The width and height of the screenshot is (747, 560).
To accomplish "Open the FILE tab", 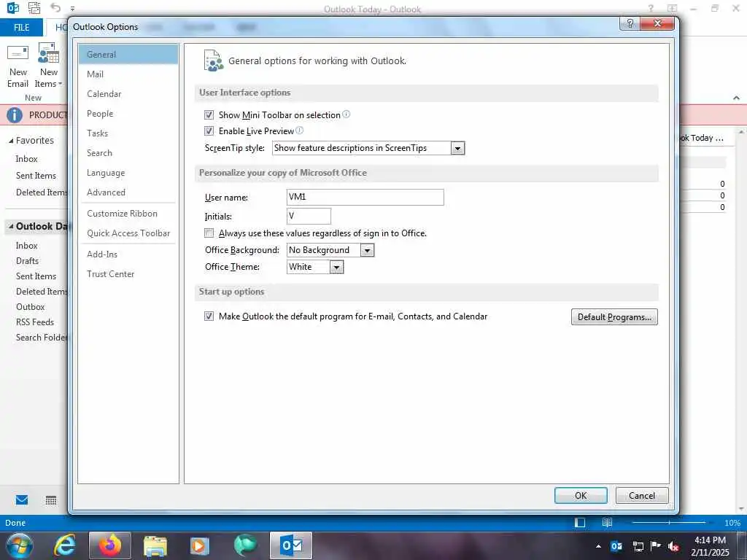I will [21, 28].
